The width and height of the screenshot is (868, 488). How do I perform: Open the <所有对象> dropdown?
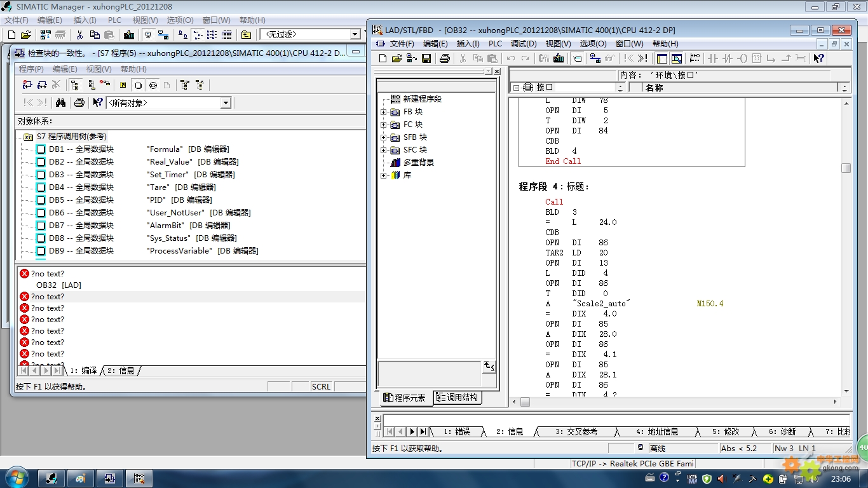coord(226,103)
